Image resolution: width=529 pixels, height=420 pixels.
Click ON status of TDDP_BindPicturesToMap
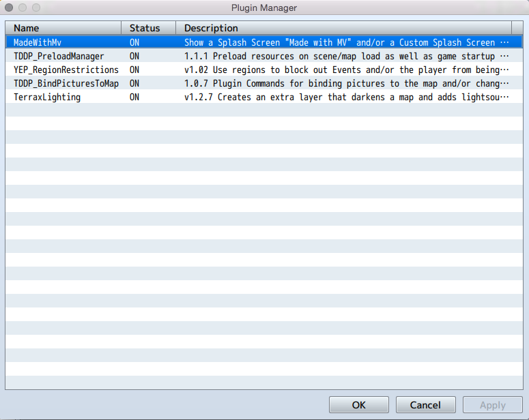(x=134, y=83)
